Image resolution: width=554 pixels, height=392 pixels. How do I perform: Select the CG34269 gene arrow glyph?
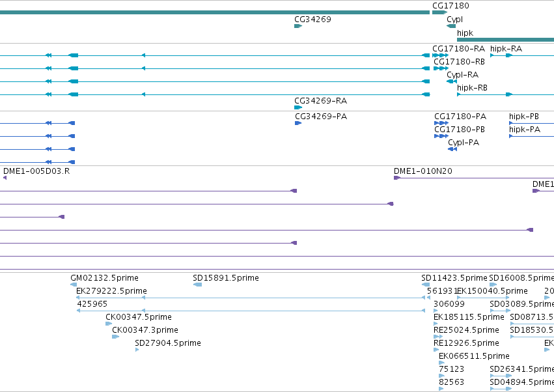(x=298, y=26)
